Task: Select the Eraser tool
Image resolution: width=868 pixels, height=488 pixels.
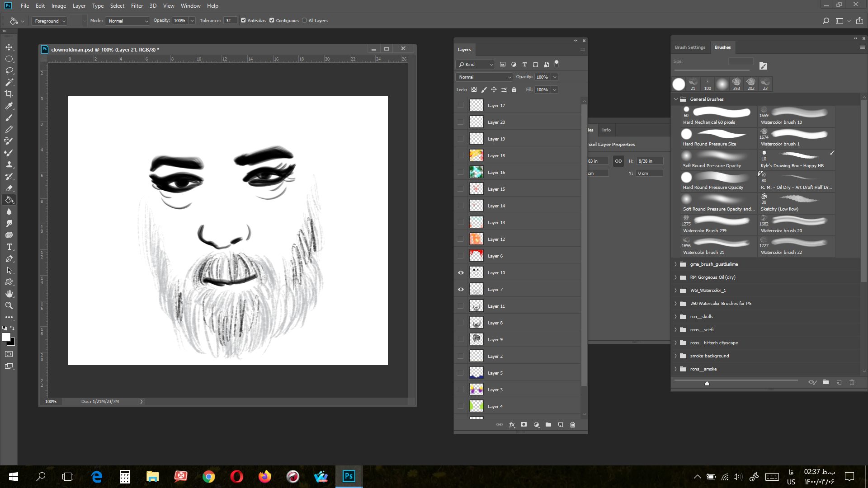Action: [x=9, y=188]
